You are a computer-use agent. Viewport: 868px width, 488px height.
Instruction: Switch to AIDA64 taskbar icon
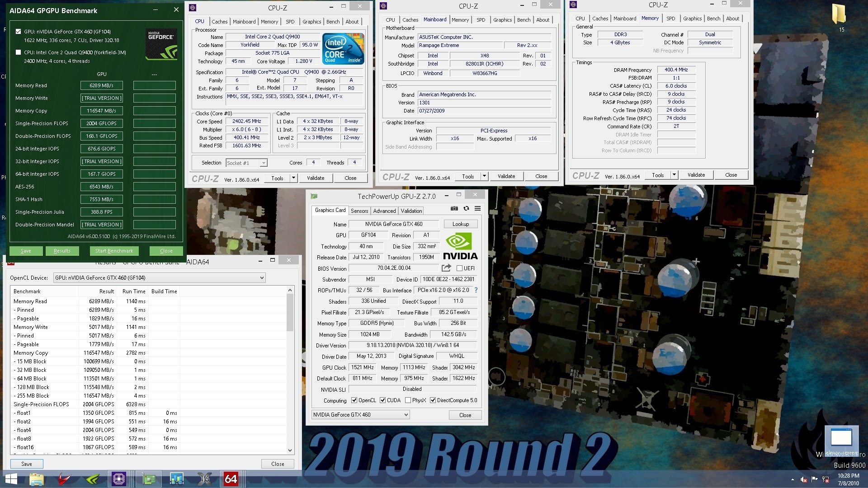coord(231,479)
